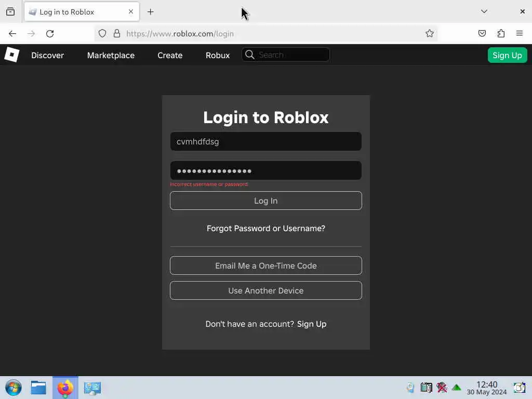The image size is (532, 399).
Task: Reload the Roblox login page
Action: coord(50,34)
